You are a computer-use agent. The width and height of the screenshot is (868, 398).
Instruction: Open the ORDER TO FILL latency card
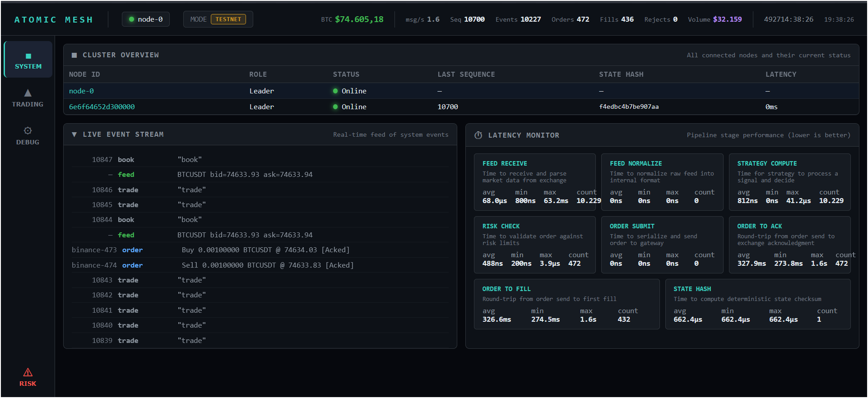pos(567,305)
